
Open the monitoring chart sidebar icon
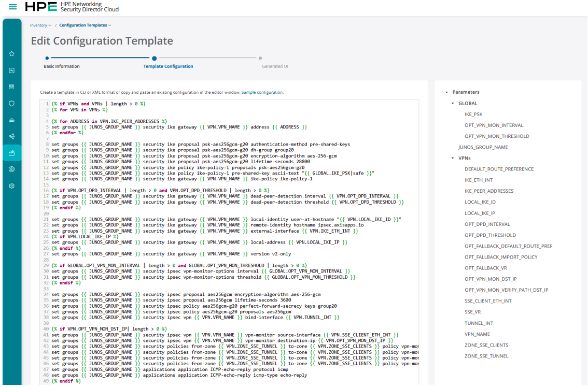coord(11,70)
